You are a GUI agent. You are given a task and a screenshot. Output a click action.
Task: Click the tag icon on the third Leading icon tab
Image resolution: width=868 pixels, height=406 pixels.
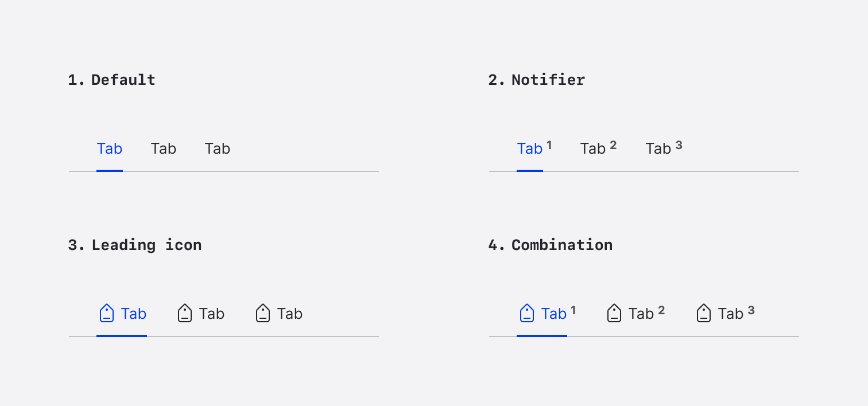click(262, 313)
